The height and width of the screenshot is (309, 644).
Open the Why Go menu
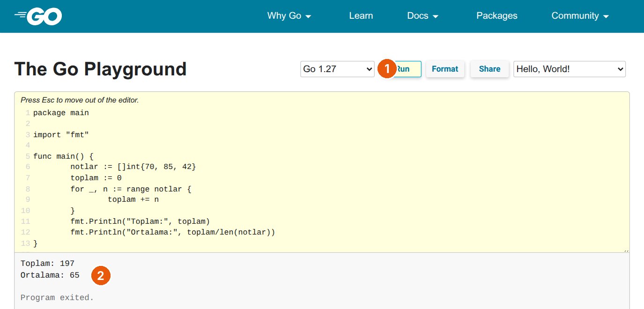289,16
